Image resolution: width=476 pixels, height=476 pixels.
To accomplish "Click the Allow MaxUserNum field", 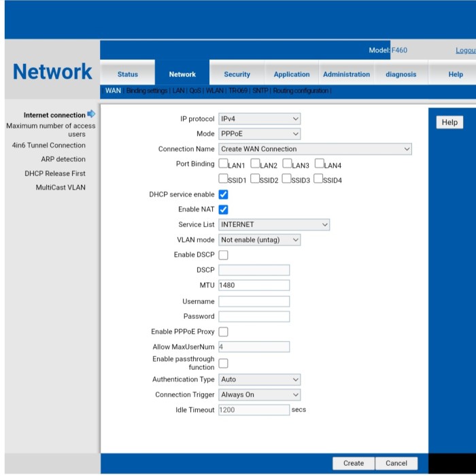I will point(254,347).
